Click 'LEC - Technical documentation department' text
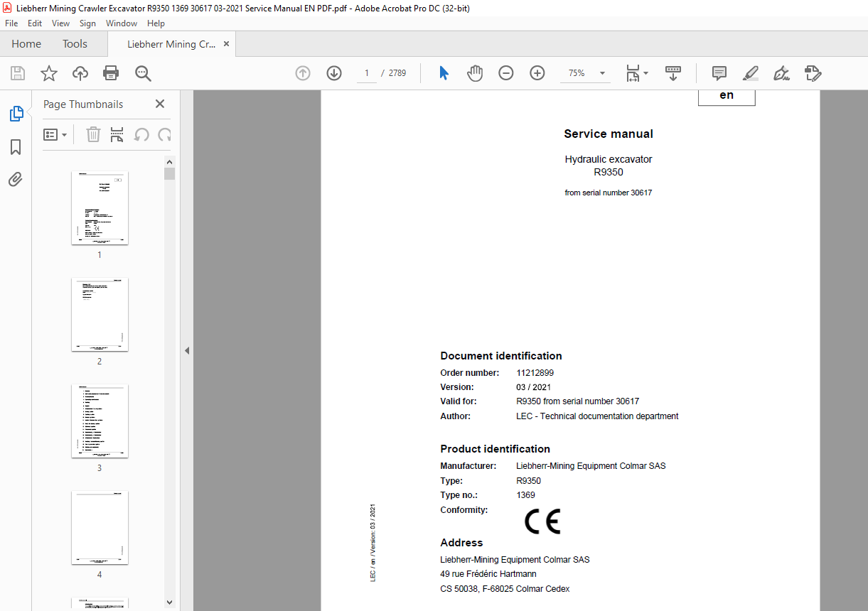868x611 pixels. pos(597,416)
